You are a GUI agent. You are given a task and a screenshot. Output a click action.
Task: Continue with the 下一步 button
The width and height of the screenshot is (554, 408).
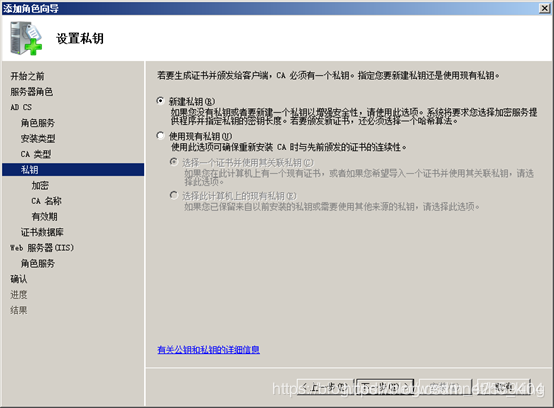(385, 388)
